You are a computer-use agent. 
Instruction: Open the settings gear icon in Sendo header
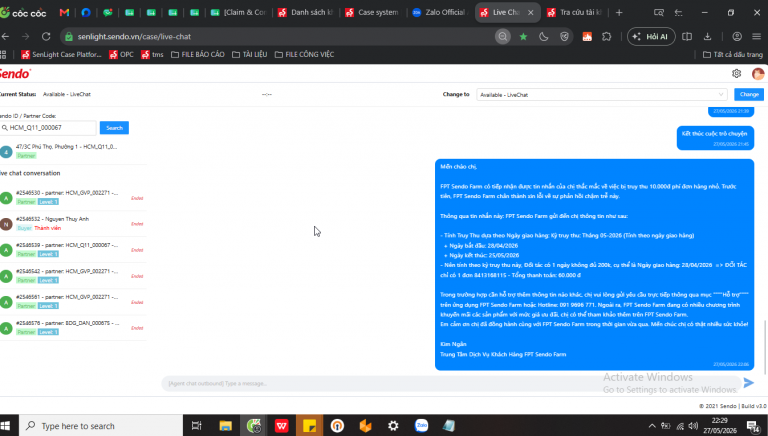736,73
